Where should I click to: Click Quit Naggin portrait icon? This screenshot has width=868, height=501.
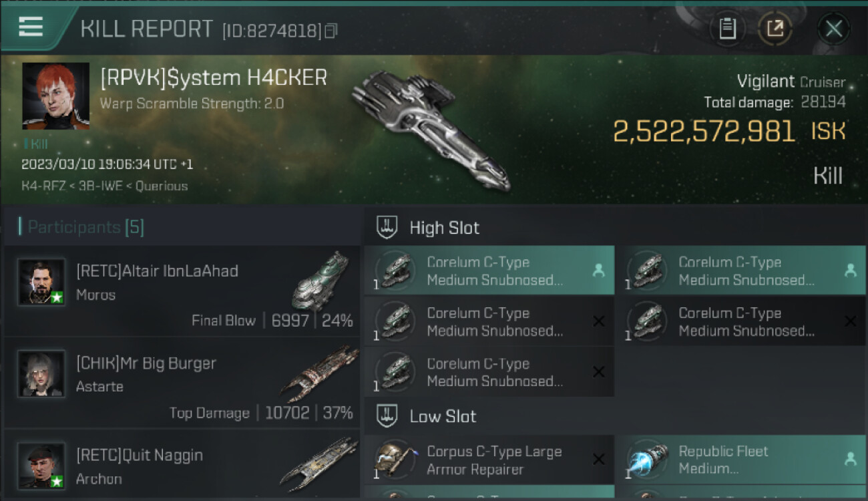click(x=41, y=466)
